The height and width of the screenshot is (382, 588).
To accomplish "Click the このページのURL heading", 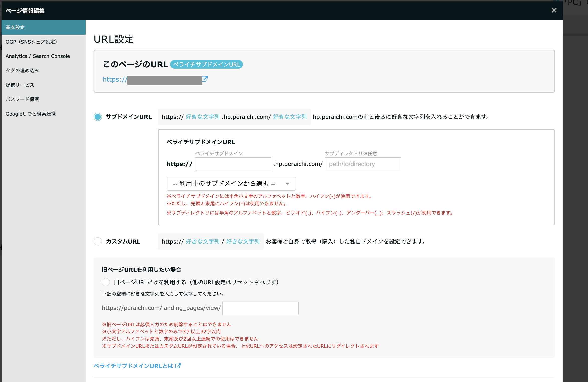I will pyautogui.click(x=136, y=64).
